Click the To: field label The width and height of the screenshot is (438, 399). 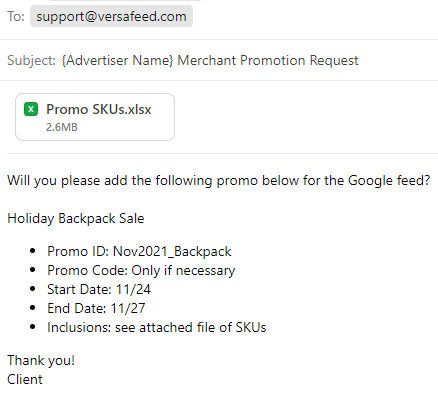(x=16, y=16)
